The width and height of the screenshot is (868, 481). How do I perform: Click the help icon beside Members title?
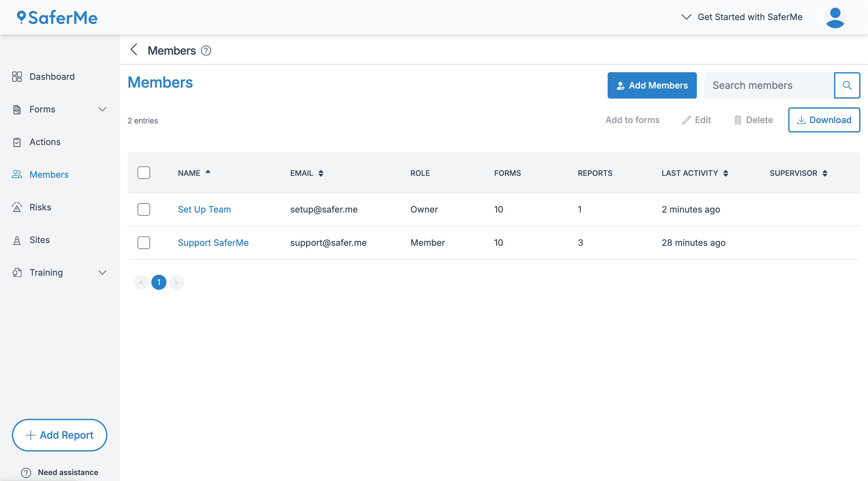[206, 51]
